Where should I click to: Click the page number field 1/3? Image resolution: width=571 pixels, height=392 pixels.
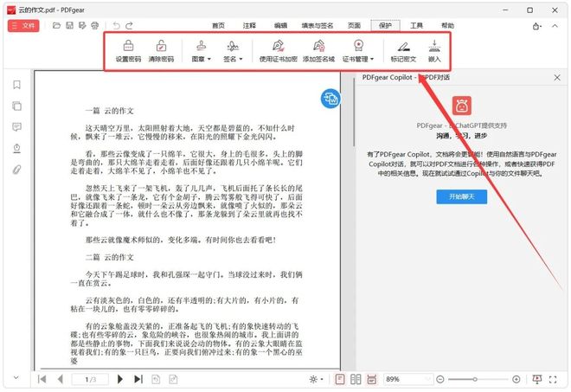point(90,380)
